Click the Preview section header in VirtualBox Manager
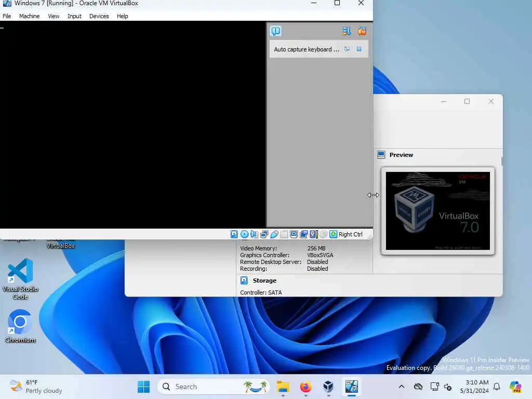 click(401, 155)
